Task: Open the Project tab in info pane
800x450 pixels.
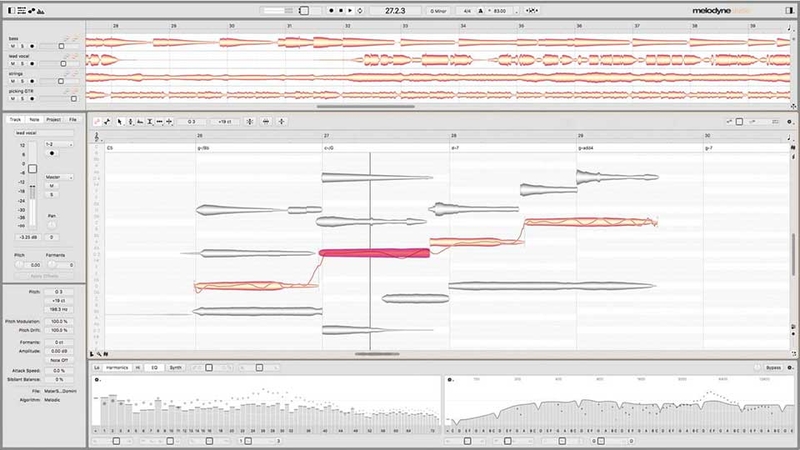Action: (54, 119)
